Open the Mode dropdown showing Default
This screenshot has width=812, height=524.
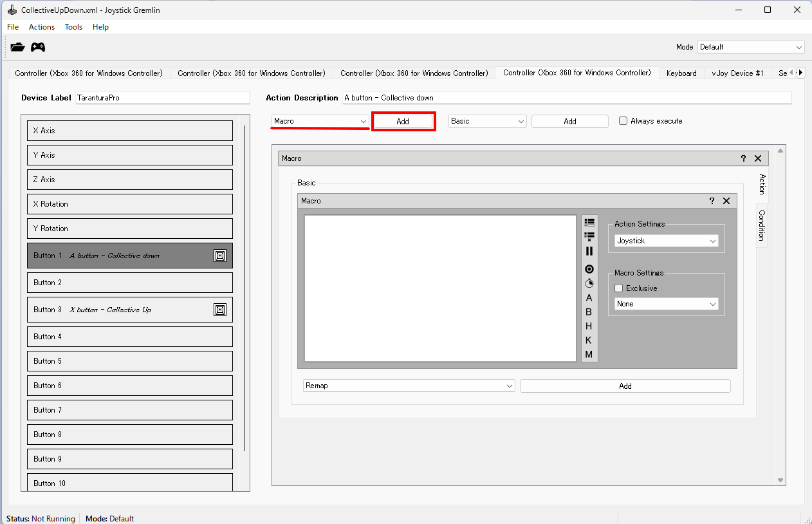[750, 47]
